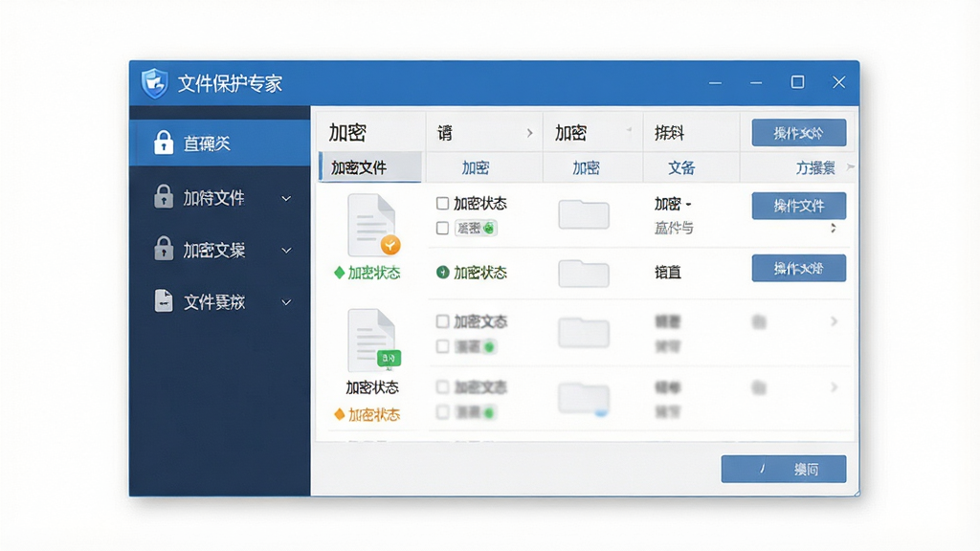Open the 加密 tab beneath the 谙 header
Screen dimensions: 980x551
click(476, 167)
